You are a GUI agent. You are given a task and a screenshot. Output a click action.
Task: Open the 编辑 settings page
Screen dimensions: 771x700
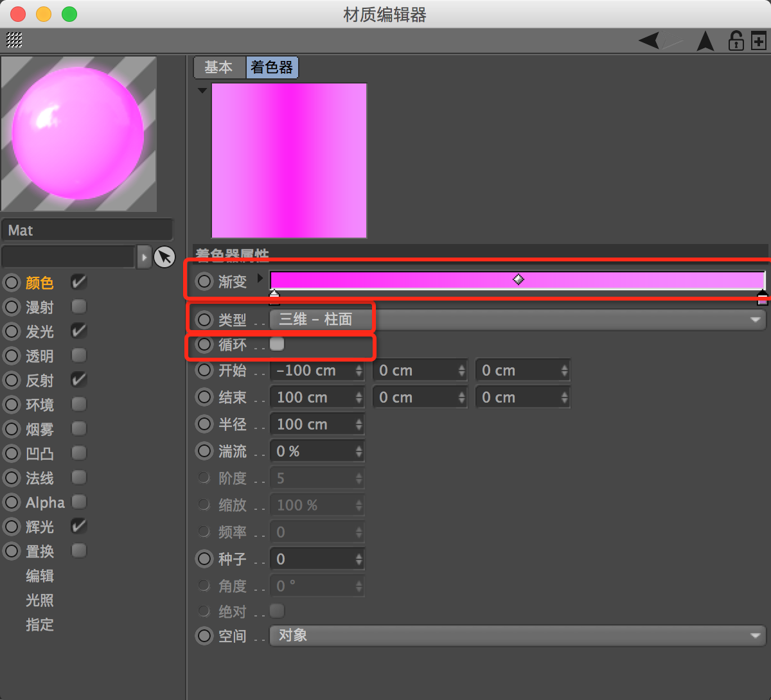tap(39, 575)
